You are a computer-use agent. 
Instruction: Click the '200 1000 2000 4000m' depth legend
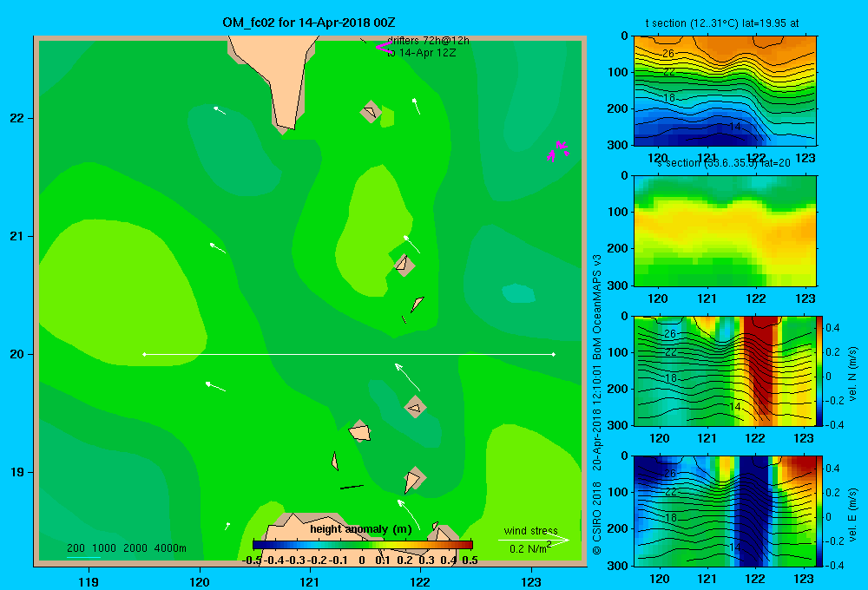click(127, 548)
